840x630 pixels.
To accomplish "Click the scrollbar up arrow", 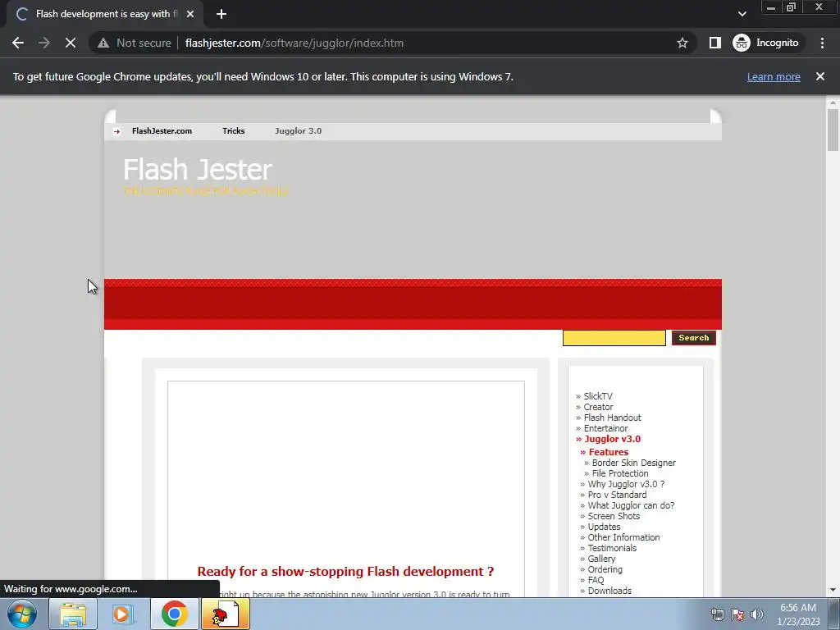I will pyautogui.click(x=833, y=103).
